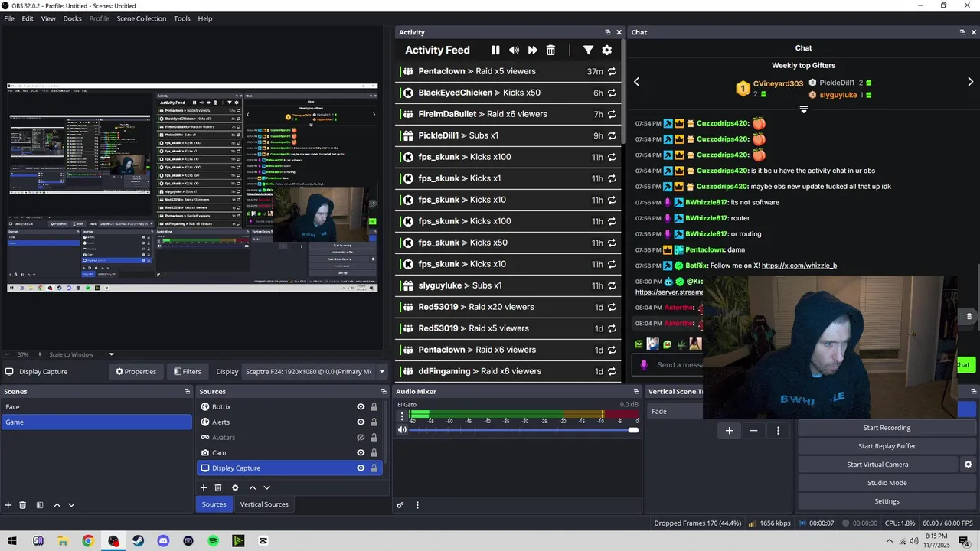Hide the Botrix source

click(361, 407)
